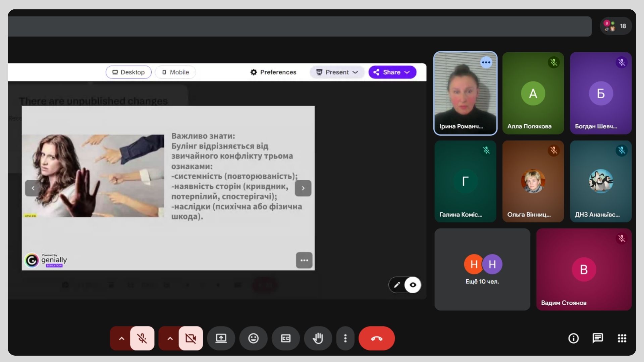Open Genially Preferences
The height and width of the screenshot is (362, 644).
[x=273, y=72]
